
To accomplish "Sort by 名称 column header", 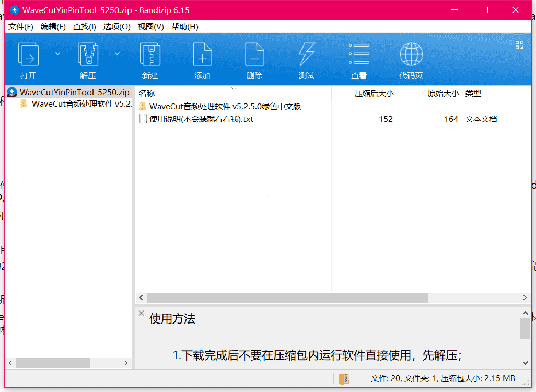I will 147,94.
